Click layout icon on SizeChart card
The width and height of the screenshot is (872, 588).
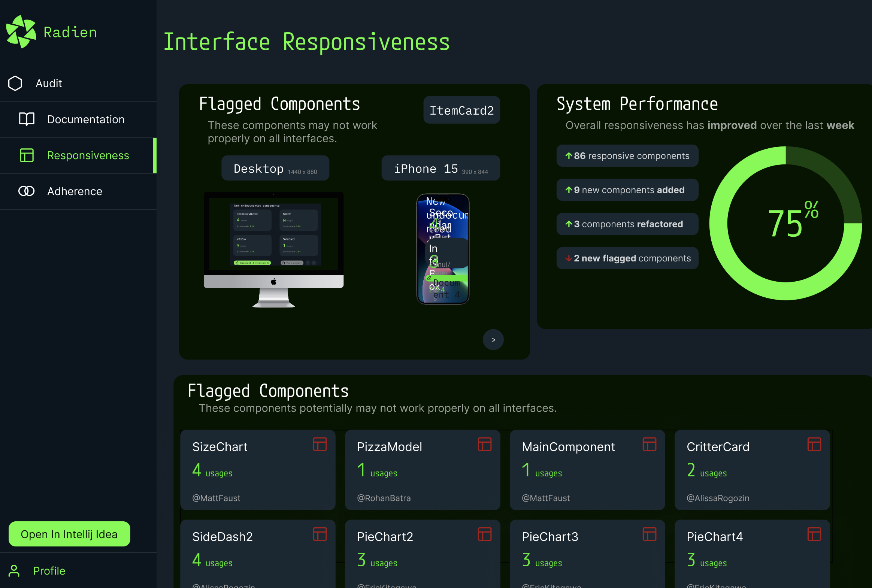[x=320, y=445]
